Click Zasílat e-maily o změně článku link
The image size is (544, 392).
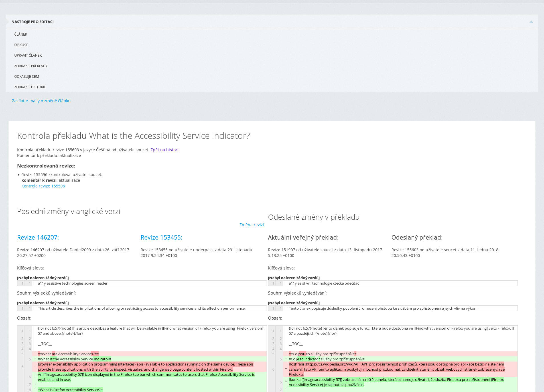pos(41,101)
